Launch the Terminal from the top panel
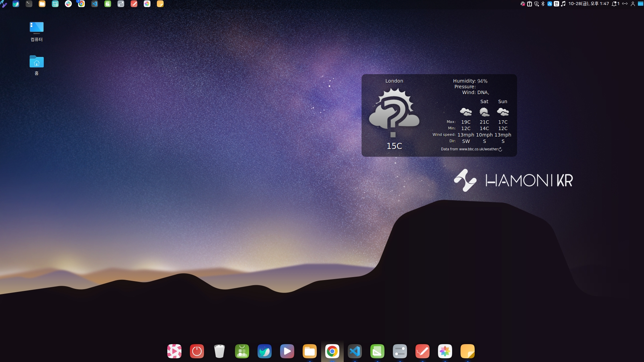 pyautogui.click(x=29, y=4)
